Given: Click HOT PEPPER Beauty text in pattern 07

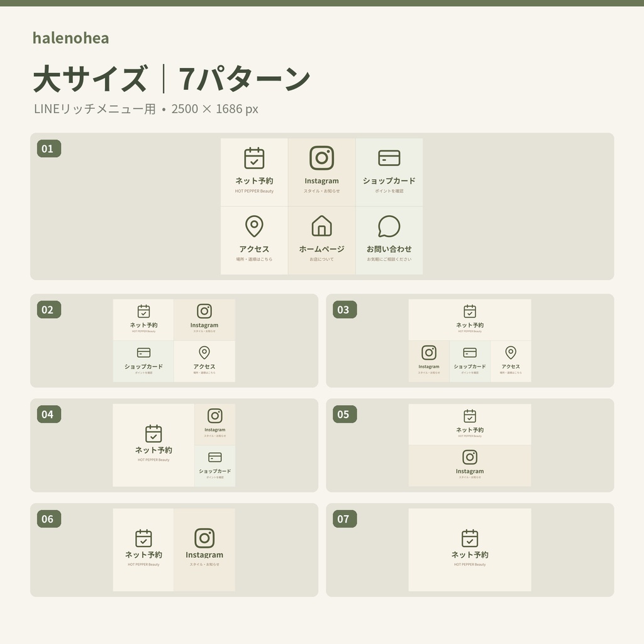Looking at the screenshot, I should coord(470,565).
